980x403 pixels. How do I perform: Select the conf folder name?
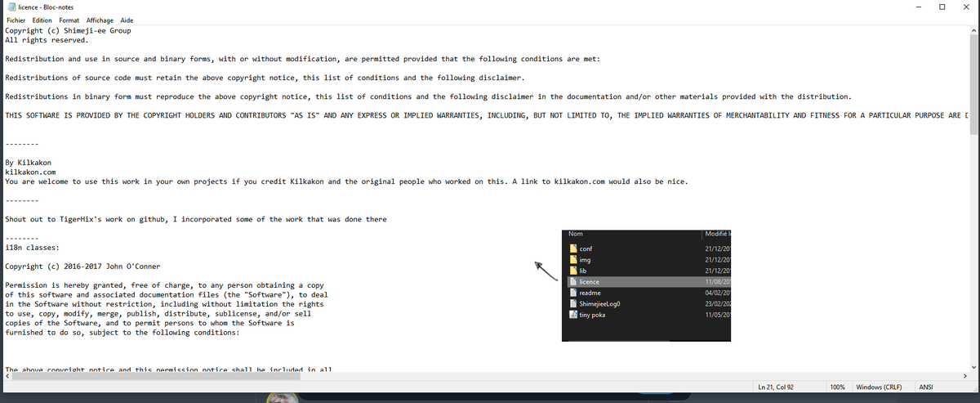[586, 248]
